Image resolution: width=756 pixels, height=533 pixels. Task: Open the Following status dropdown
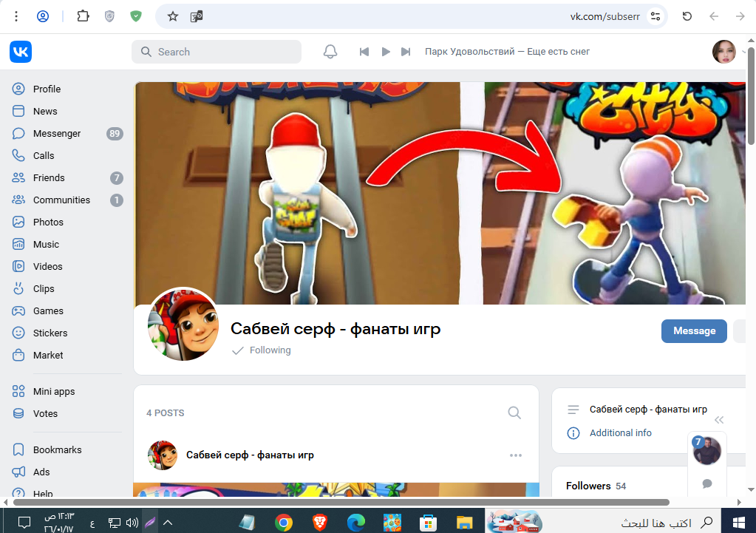point(262,350)
